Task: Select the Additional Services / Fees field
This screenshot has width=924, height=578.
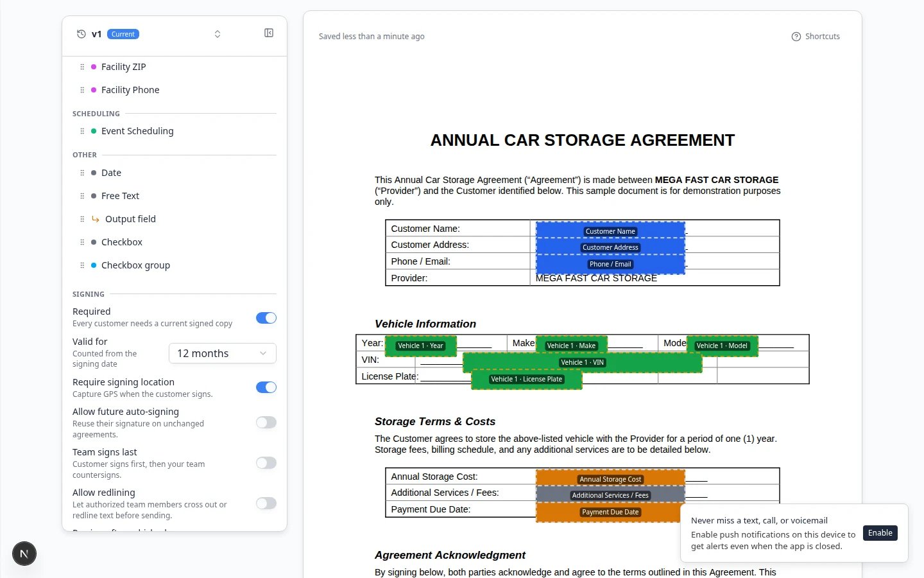Action: [x=610, y=495]
